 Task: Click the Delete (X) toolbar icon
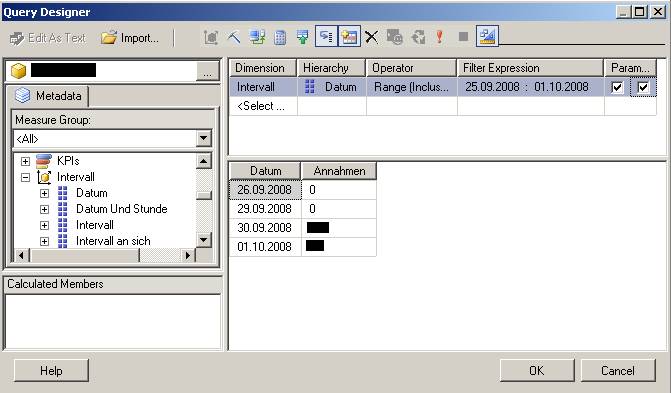coord(371,37)
